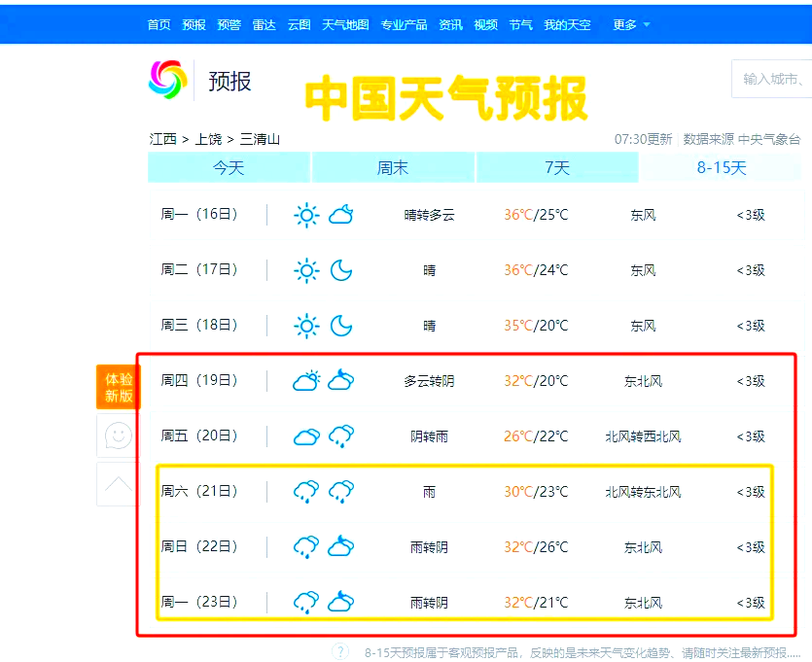This screenshot has width=812, height=662.
Task: Click the 30℃/23℃ temperature value
Action: (x=536, y=491)
